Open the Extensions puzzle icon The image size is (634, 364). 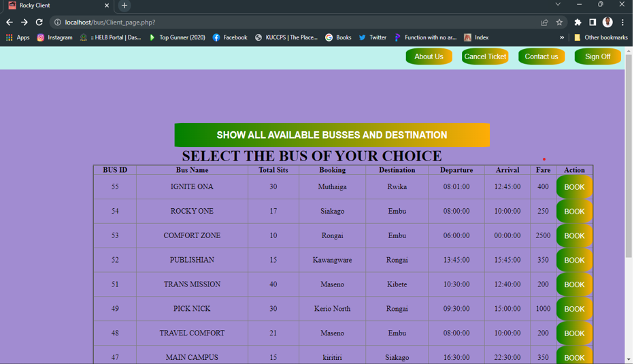pyautogui.click(x=578, y=22)
